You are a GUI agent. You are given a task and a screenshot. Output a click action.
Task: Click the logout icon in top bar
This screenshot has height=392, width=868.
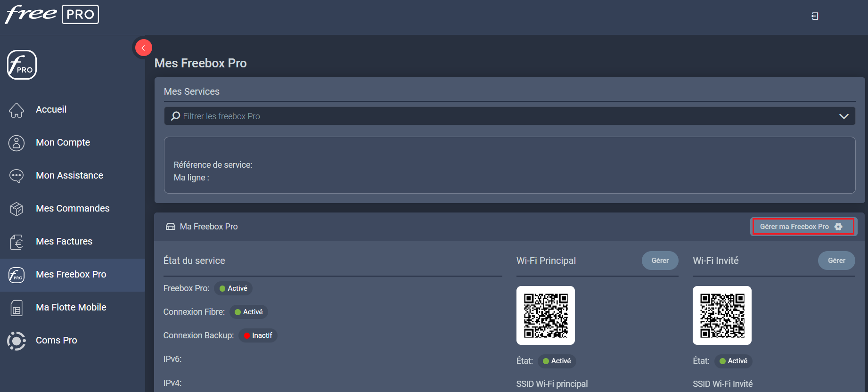[x=815, y=16]
